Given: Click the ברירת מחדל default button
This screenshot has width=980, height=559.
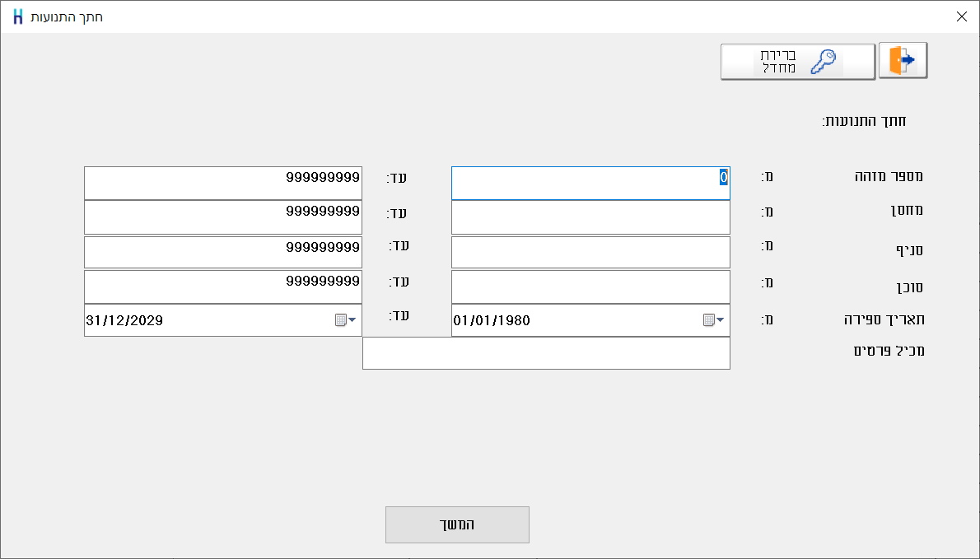Looking at the screenshot, I should coord(797,62).
